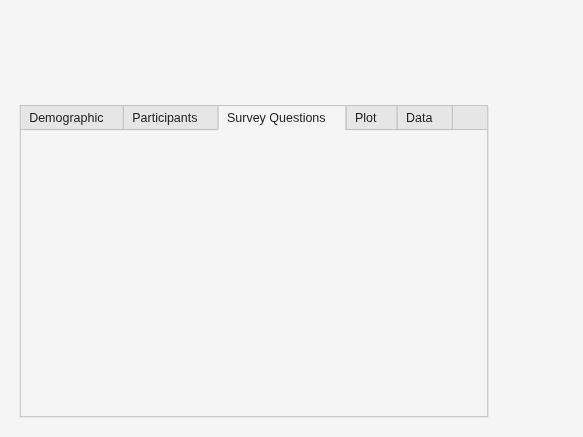Click inside the empty Survey Questions panel

pyautogui.click(x=254, y=273)
